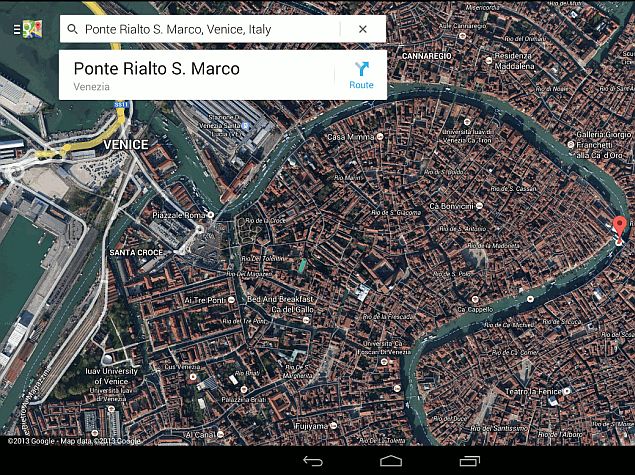The width and height of the screenshot is (635, 475).
Task: Tap the magnifying glass search icon
Action: point(72,30)
